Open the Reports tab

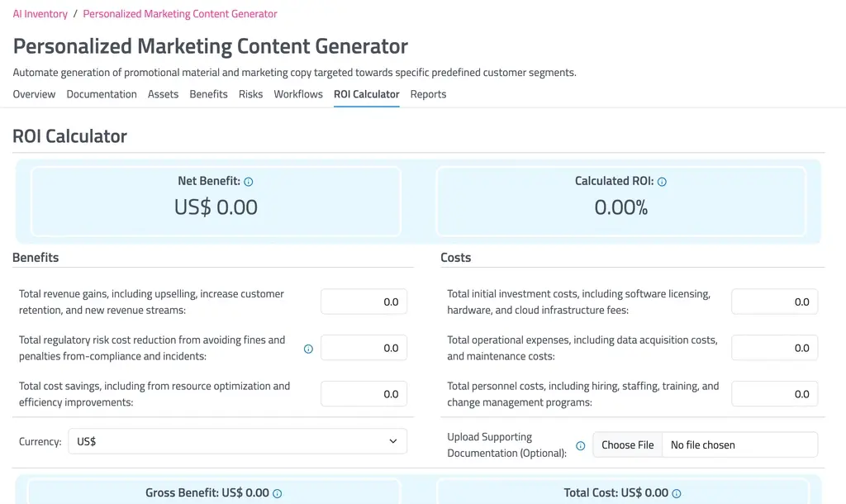tap(429, 94)
